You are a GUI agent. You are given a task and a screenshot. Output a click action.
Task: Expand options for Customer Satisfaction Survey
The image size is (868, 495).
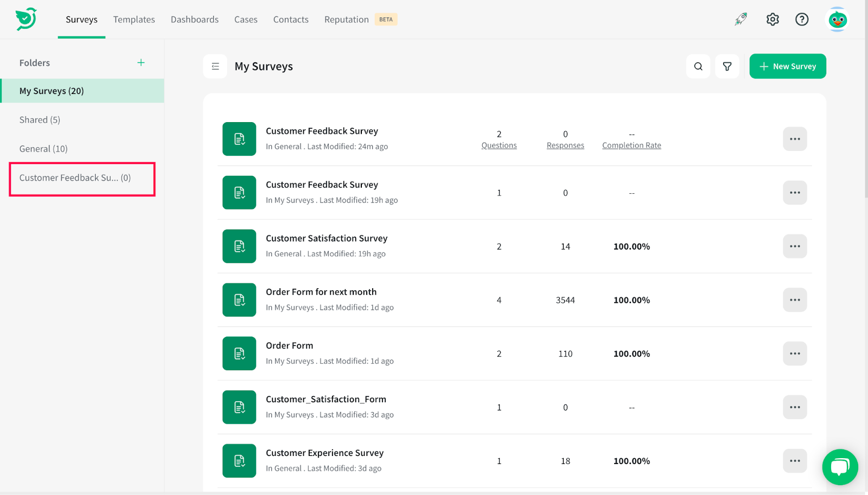[x=795, y=246]
